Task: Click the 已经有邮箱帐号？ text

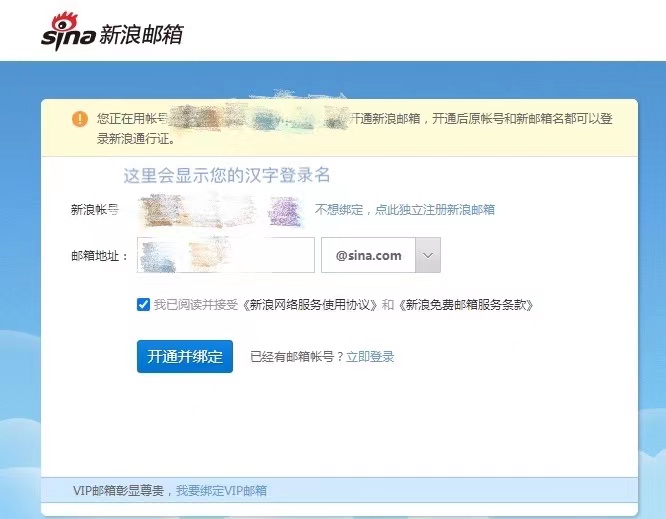Action: pos(297,357)
